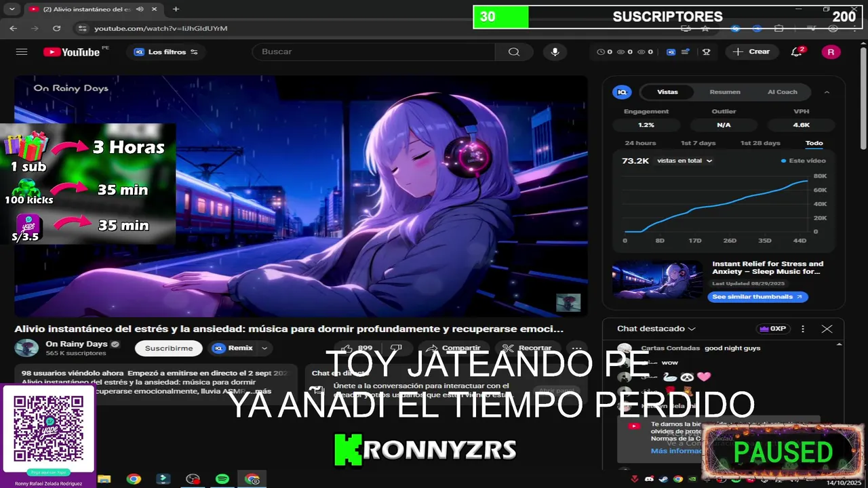Switch to the Resumen tab

pyautogui.click(x=725, y=92)
